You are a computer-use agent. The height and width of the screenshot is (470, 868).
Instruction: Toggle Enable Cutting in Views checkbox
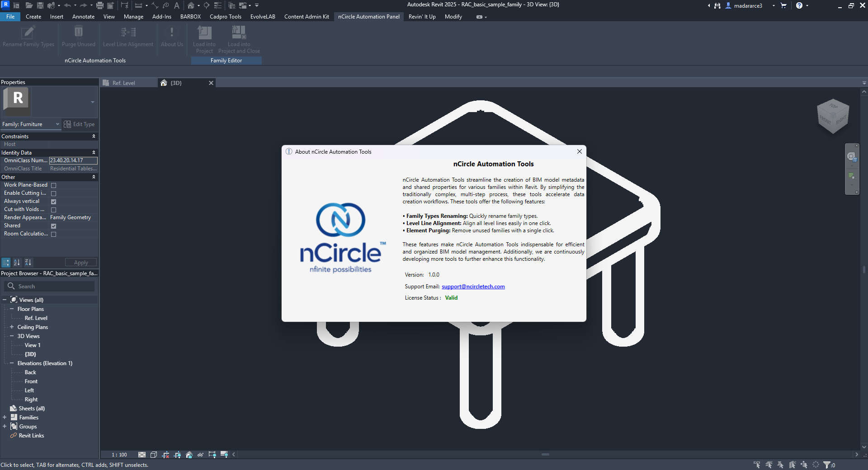(x=53, y=193)
